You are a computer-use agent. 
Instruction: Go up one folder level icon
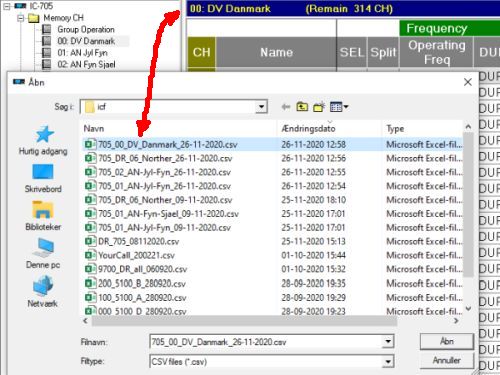click(x=302, y=107)
